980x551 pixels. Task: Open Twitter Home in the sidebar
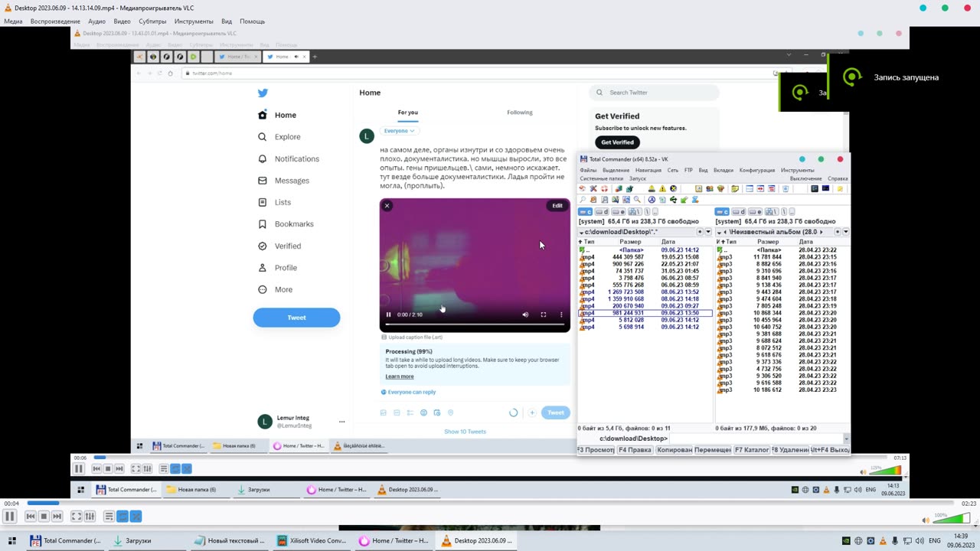[277, 115]
